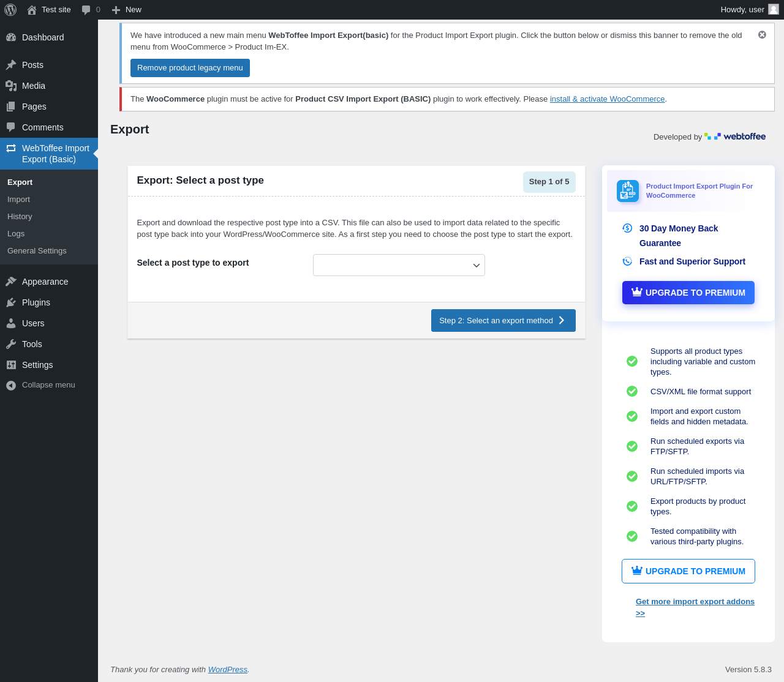Click the Users person icon
This screenshot has width=784, height=682.
click(x=11, y=323)
